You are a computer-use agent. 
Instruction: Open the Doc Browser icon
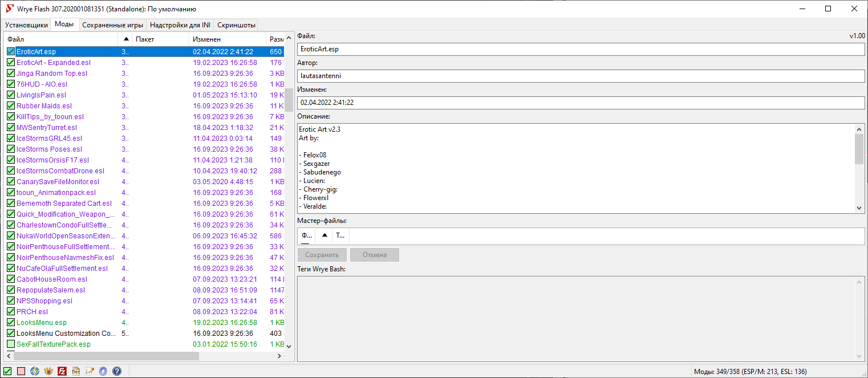pos(76,371)
